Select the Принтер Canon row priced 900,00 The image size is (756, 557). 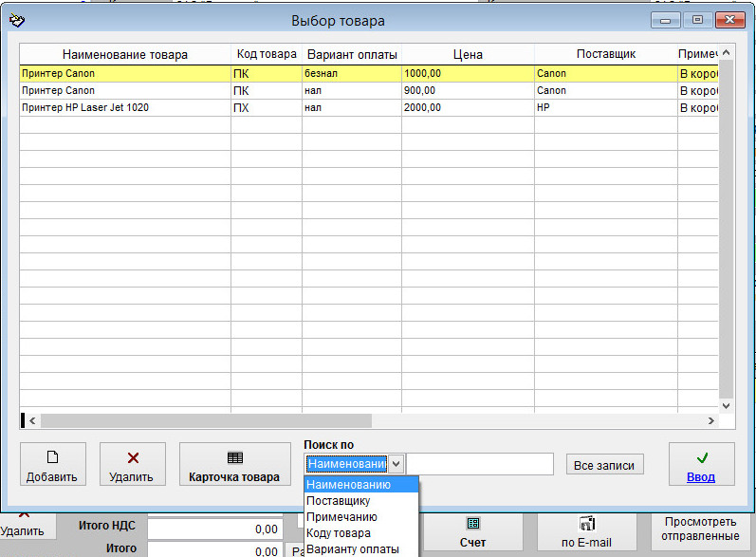[x=369, y=91]
